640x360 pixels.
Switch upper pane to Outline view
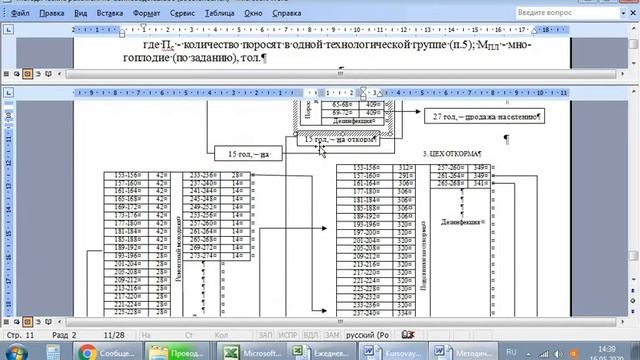pos(38,74)
